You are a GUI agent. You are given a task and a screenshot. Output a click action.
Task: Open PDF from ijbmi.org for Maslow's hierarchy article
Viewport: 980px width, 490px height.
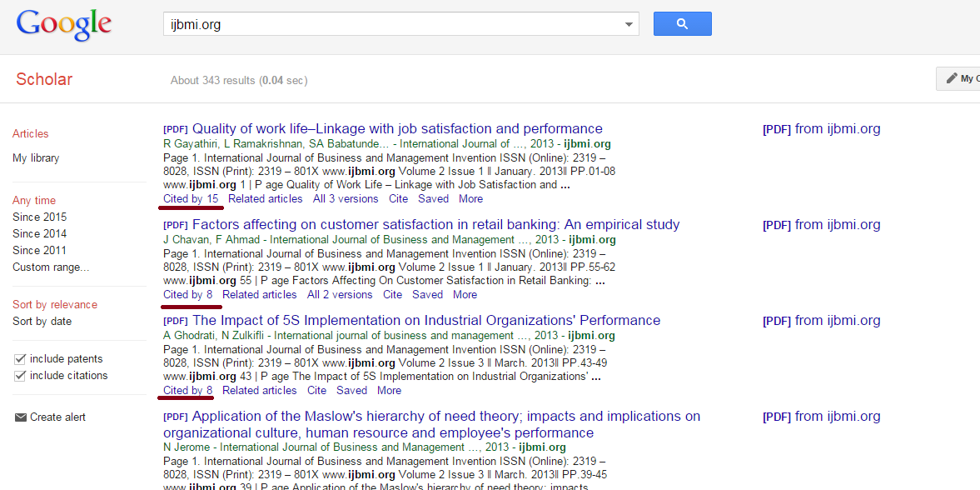pos(821,416)
